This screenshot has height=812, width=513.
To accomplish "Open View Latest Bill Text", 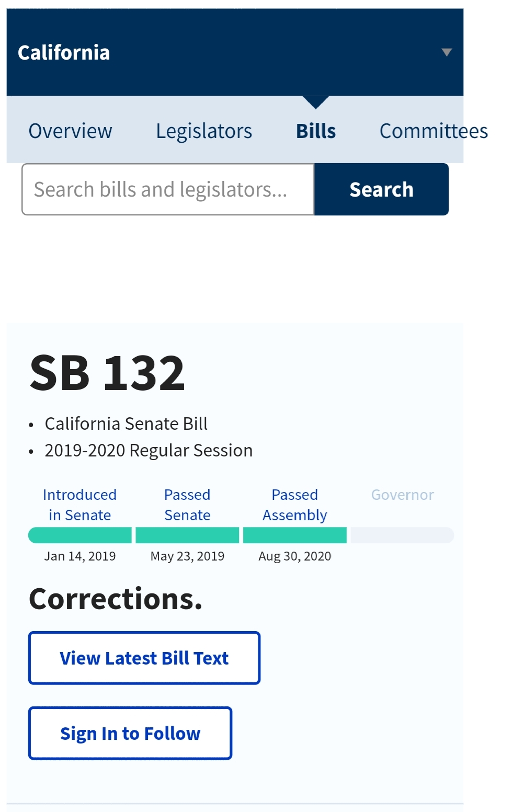I will click(144, 658).
